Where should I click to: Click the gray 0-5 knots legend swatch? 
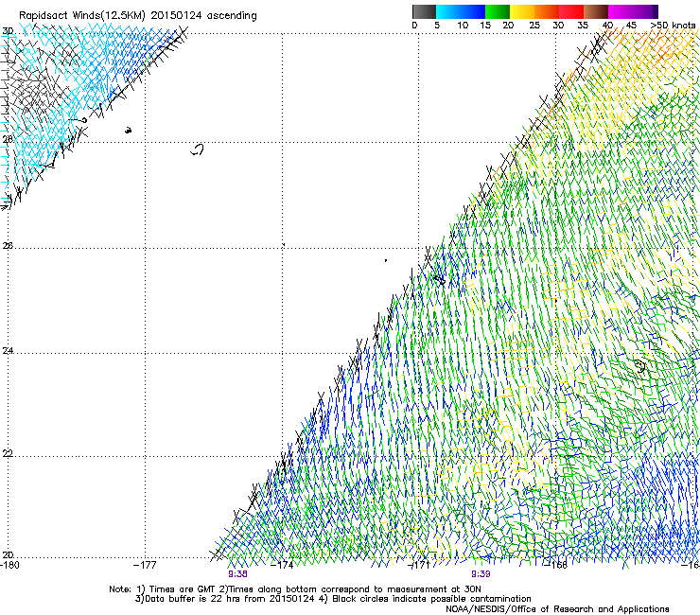coord(424,11)
